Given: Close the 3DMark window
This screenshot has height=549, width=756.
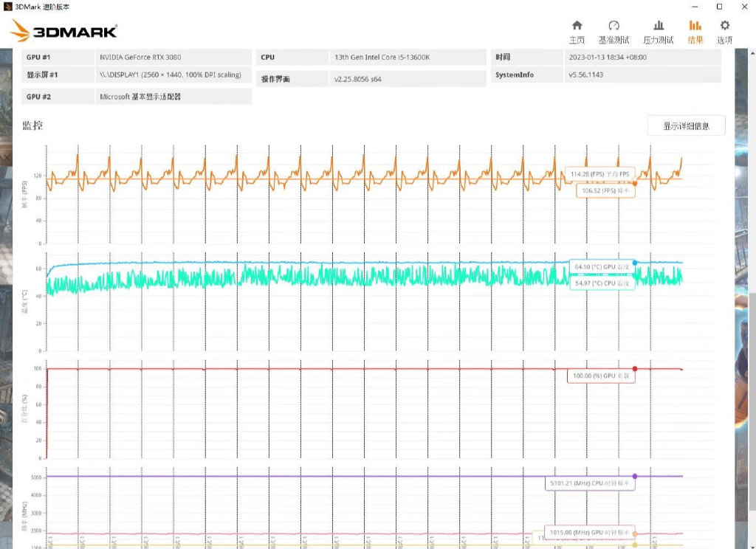Looking at the screenshot, I should tap(744, 7).
